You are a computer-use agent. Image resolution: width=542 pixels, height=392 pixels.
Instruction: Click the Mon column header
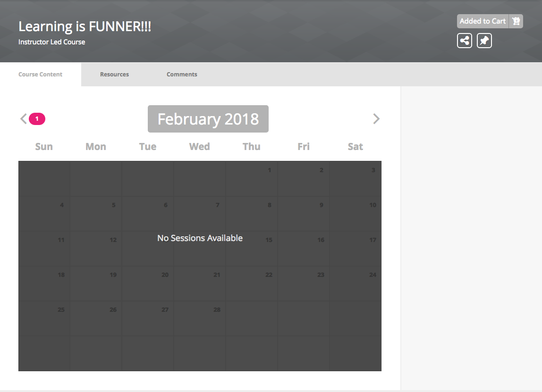96,146
